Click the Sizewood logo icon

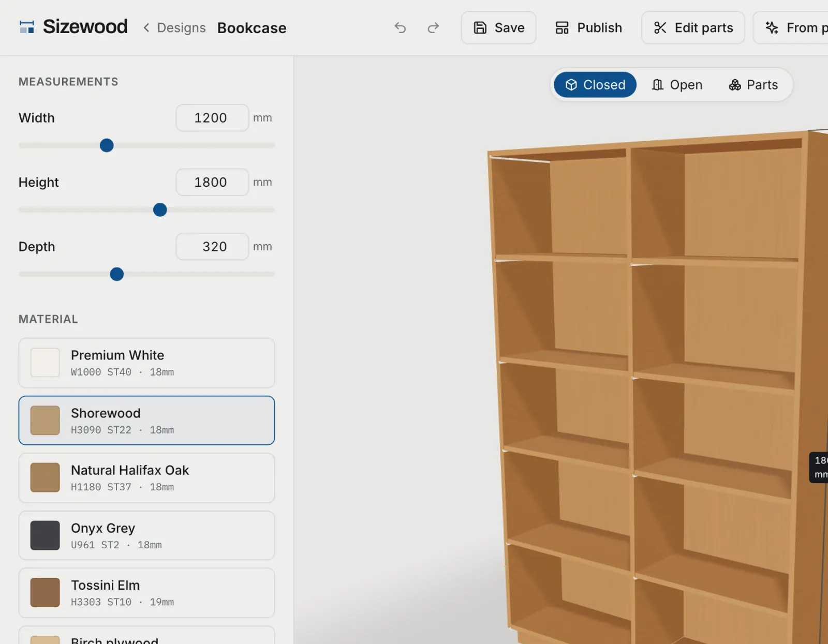click(x=27, y=27)
